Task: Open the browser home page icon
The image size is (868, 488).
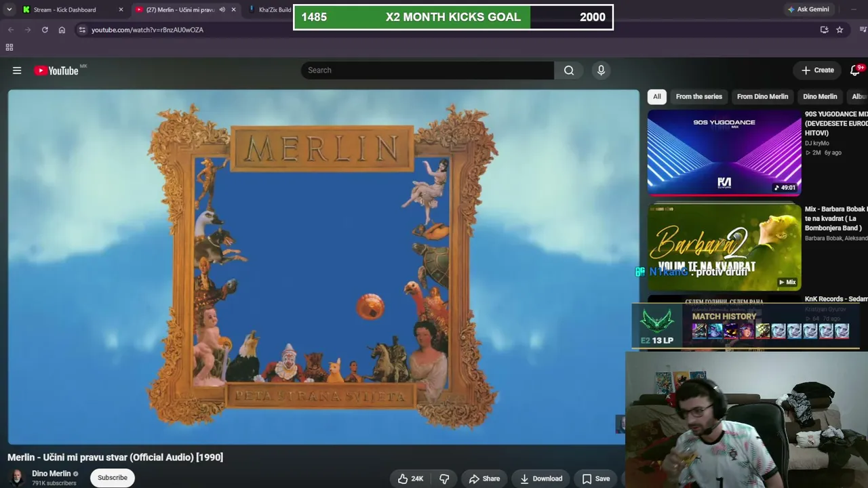Action: pyautogui.click(x=62, y=30)
